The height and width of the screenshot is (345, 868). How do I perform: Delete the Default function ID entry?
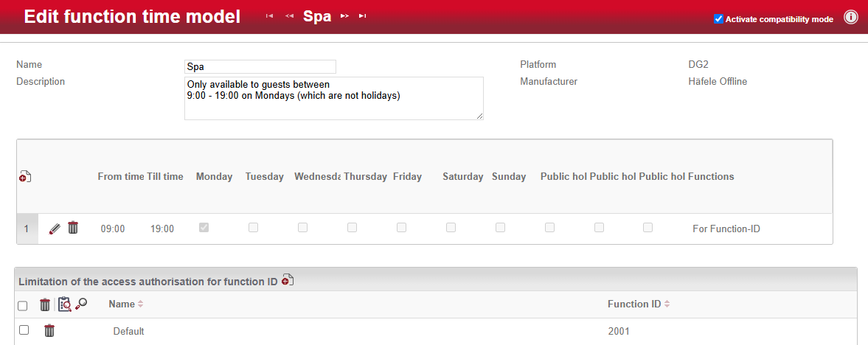pyautogui.click(x=49, y=330)
